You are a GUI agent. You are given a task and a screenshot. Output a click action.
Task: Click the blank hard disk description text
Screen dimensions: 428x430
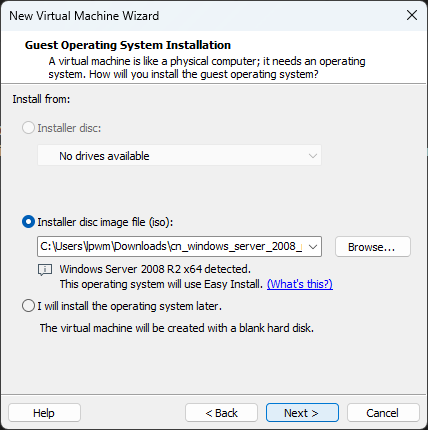[177, 328]
